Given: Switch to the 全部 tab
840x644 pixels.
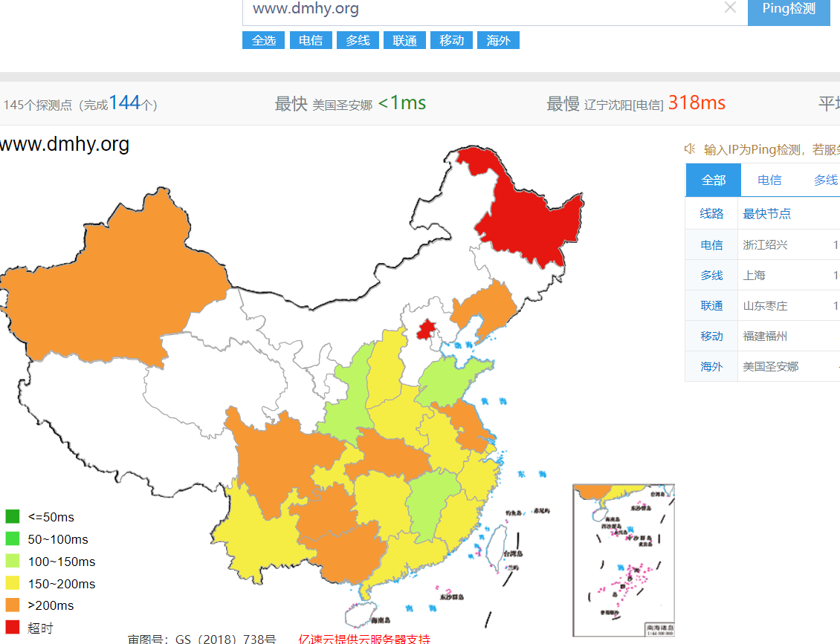Looking at the screenshot, I should tap(714, 180).
